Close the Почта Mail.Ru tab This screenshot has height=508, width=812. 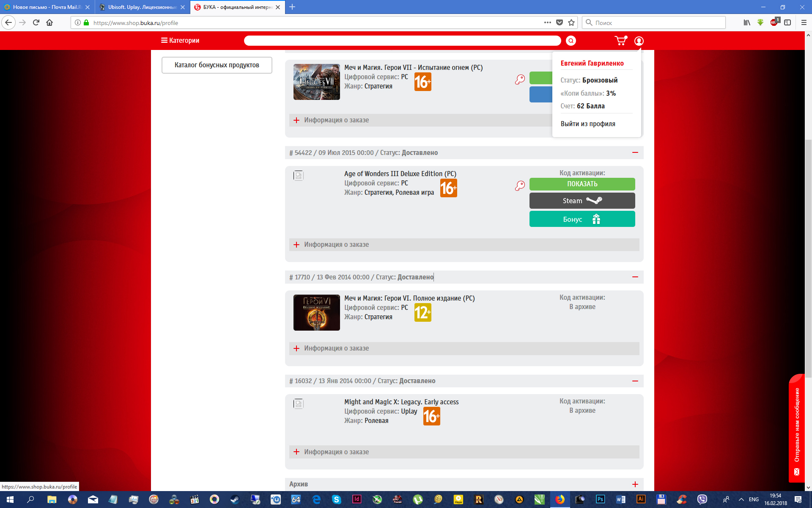(88, 7)
